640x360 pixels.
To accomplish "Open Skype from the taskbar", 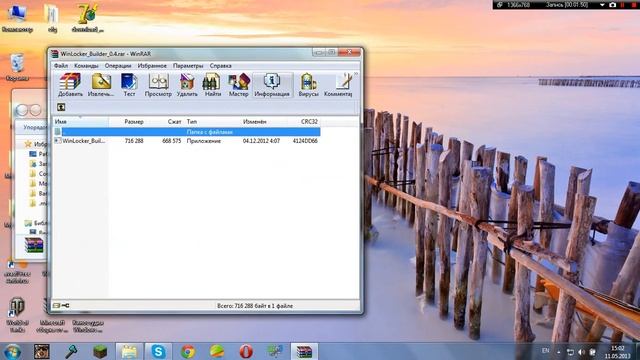I will coord(158,351).
